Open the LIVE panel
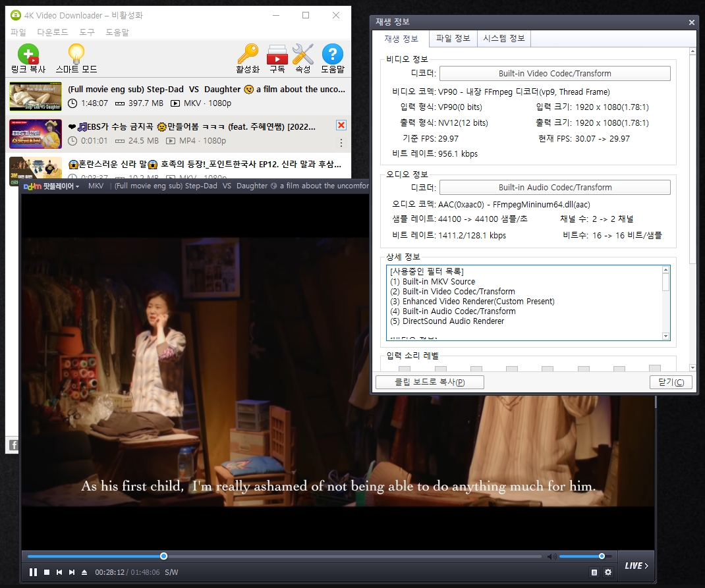Image resolution: width=705 pixels, height=588 pixels. click(636, 566)
